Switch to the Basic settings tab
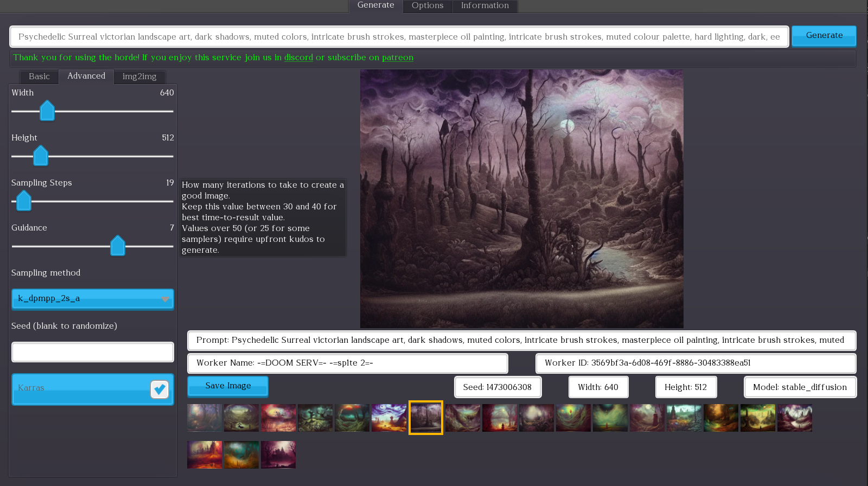The image size is (868, 486). pos(39,76)
